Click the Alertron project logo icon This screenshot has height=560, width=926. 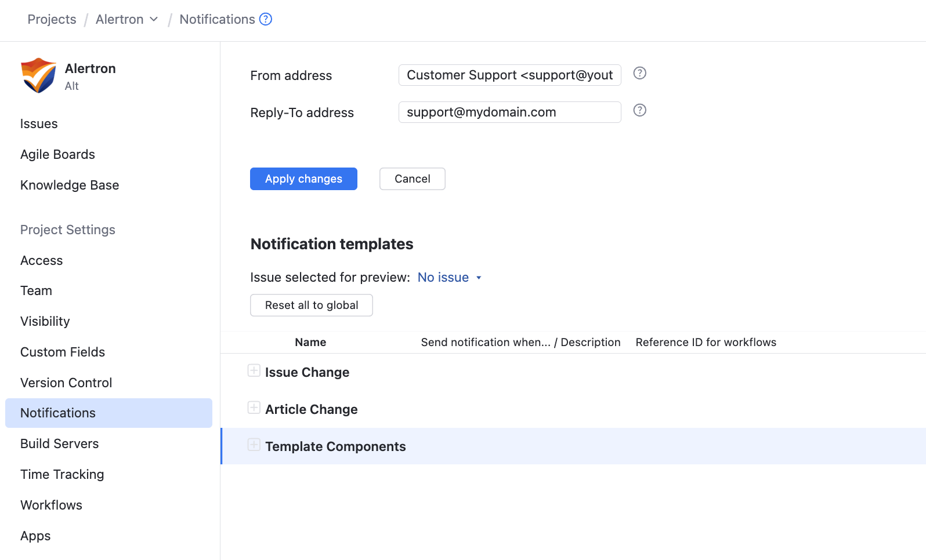pos(38,75)
